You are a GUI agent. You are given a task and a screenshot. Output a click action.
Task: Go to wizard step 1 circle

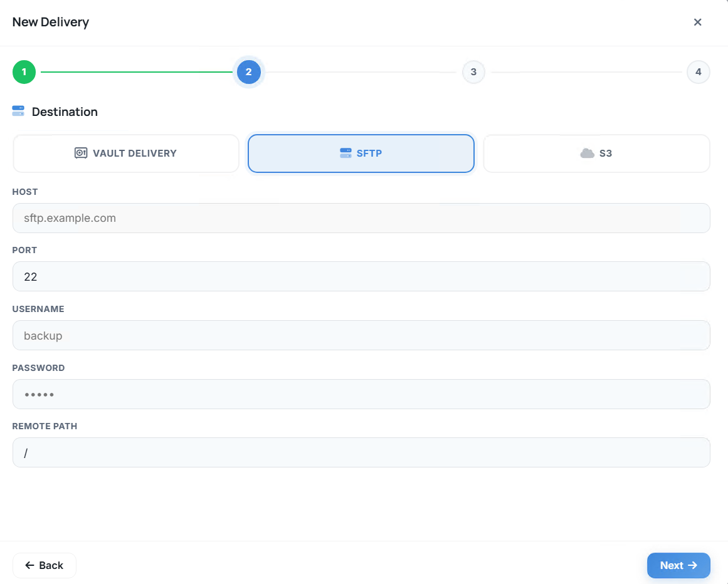pos(24,72)
